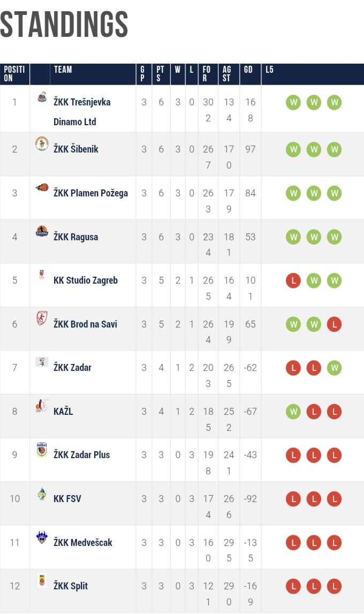The width and height of the screenshot is (364, 614).
Task: Click ŽKK Trešnjevka Dinamo team logo
Action: tap(42, 97)
